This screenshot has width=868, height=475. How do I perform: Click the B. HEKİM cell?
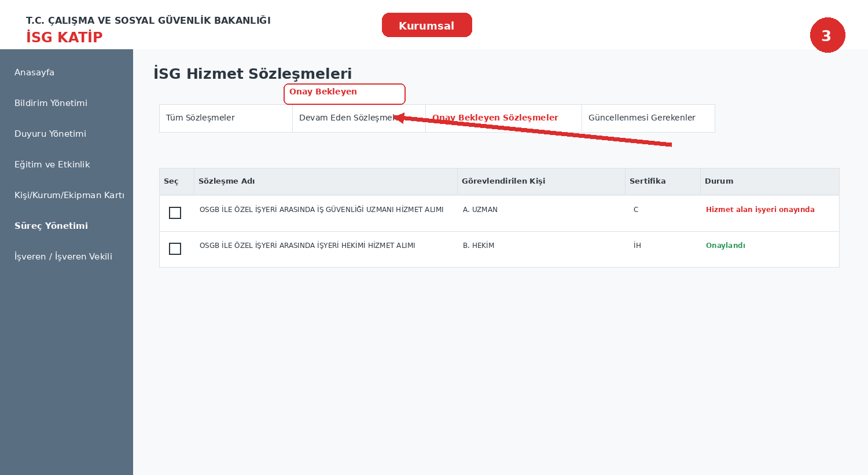479,246
